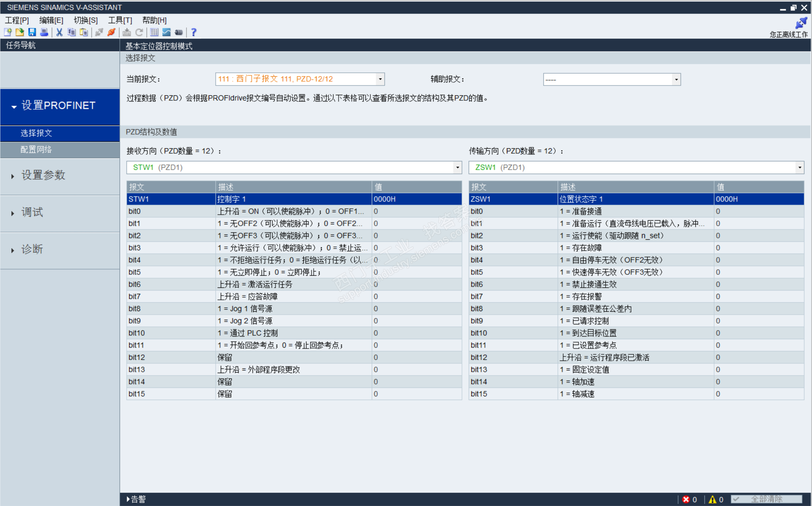Select transmit row bit12 运行程序段已激活
The image size is (812, 506).
(x=636, y=357)
